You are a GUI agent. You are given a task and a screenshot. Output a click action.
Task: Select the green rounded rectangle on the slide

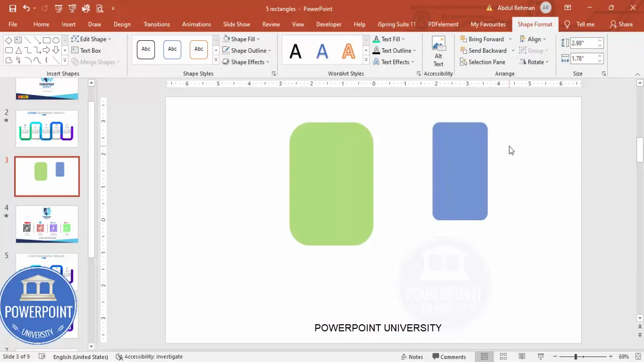pyautogui.click(x=331, y=184)
